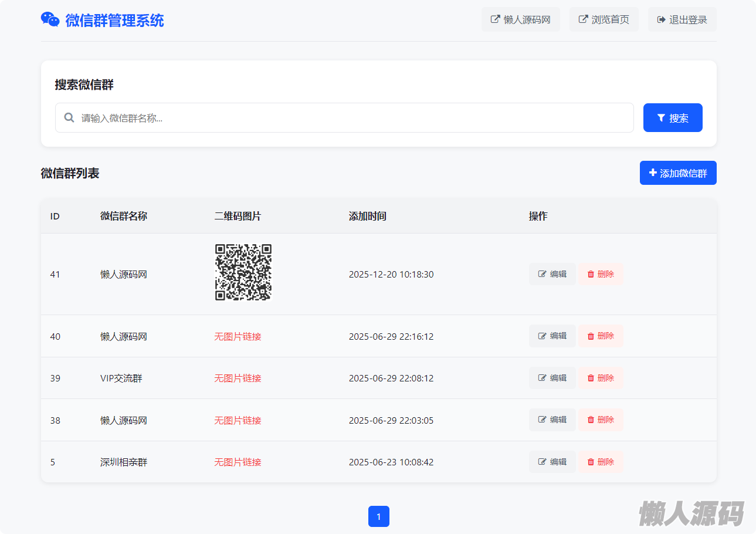Edit the VIP交流群 entry

click(x=552, y=378)
